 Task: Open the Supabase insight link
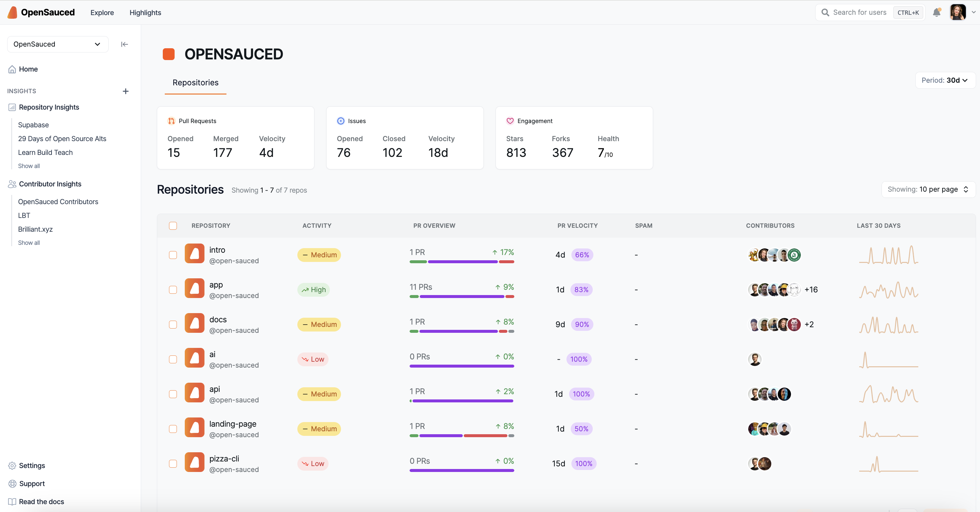click(33, 125)
